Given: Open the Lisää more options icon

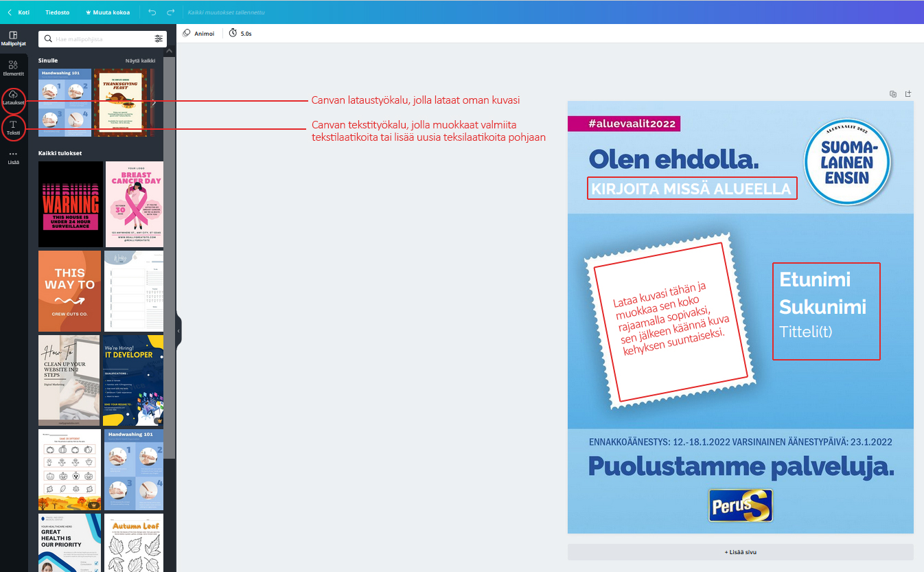Looking at the screenshot, I should (x=13, y=157).
